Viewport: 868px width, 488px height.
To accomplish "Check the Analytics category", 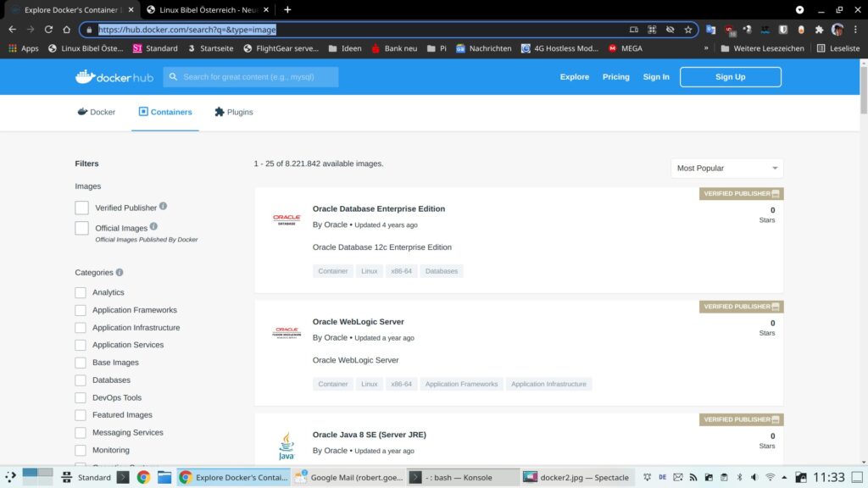I will (81, 292).
